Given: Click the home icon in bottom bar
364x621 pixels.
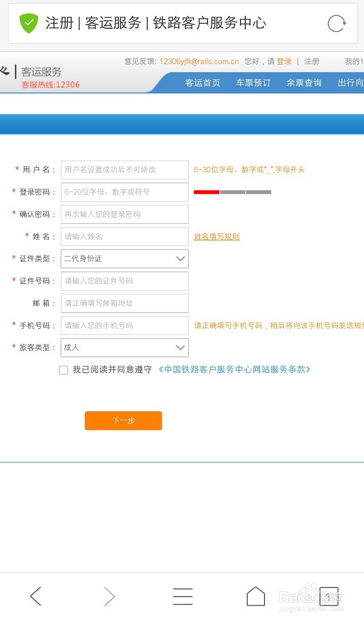Looking at the screenshot, I should 256,596.
